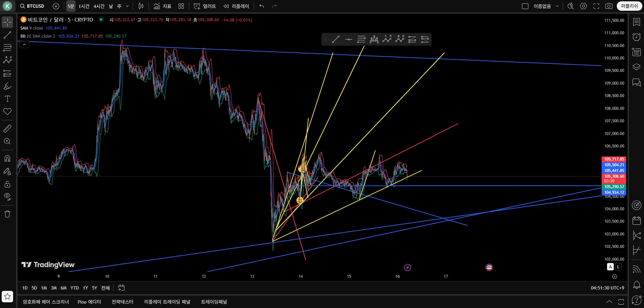644x308 pixels.
Task: Create an alert with the 얼러트 button
Action: [x=205, y=6]
